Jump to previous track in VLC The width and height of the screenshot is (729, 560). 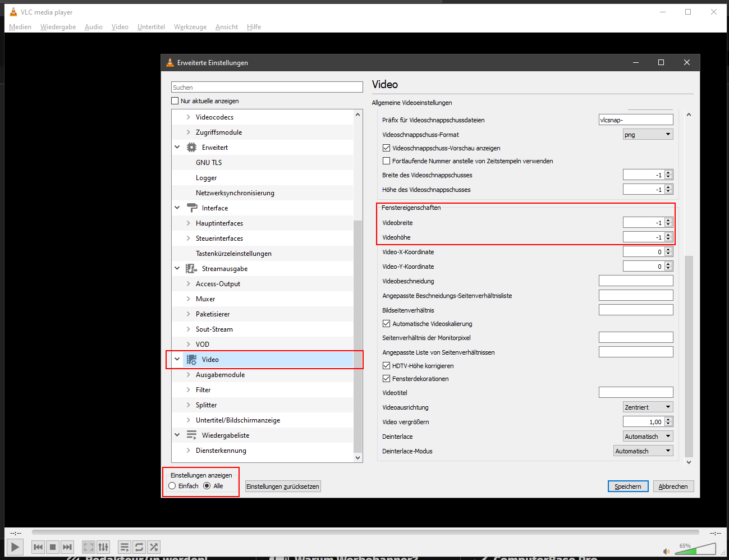click(38, 547)
